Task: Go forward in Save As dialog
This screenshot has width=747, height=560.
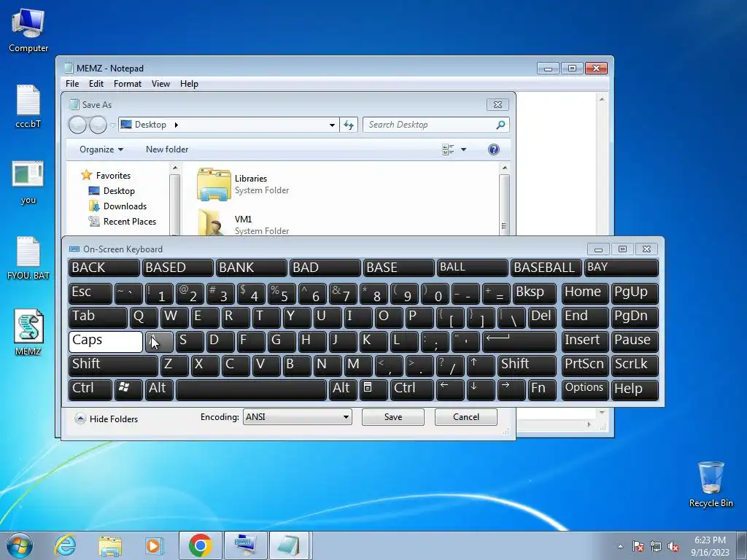Action: pyautogui.click(x=98, y=125)
